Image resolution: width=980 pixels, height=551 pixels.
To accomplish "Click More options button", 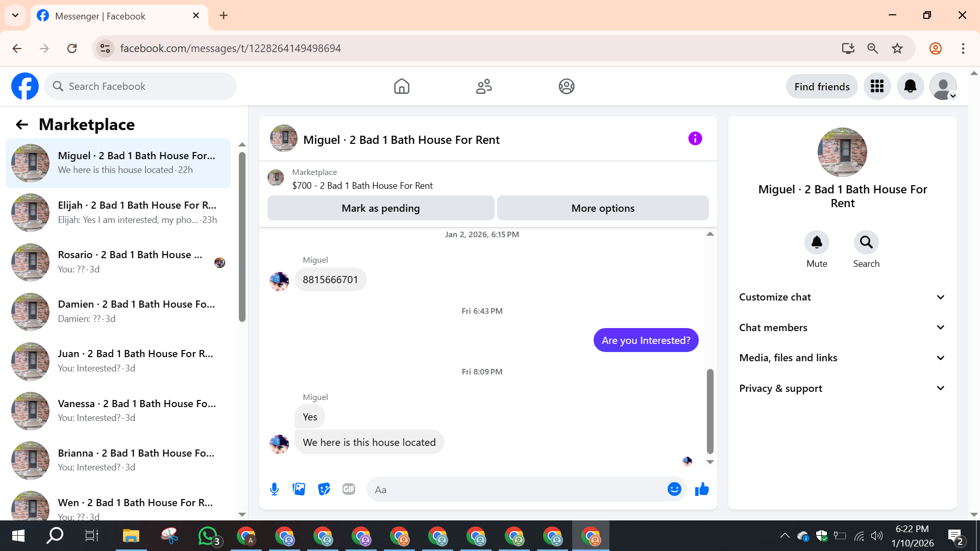I will (x=603, y=208).
